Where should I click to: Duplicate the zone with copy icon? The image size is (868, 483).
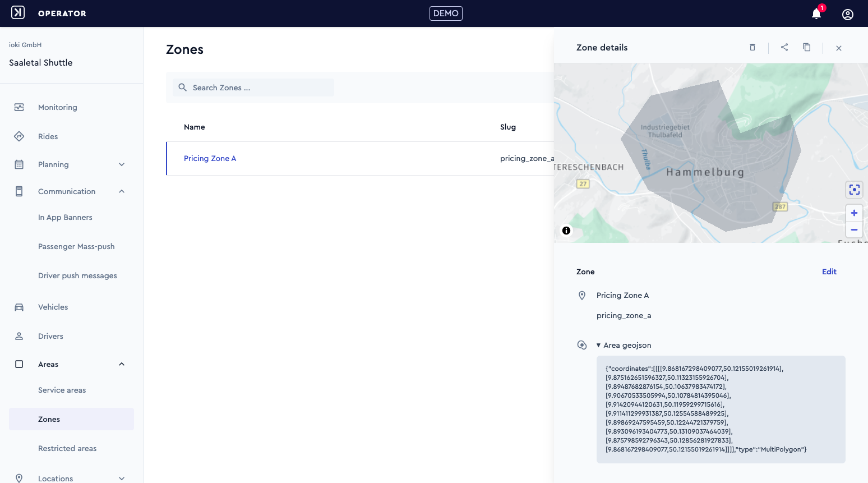click(807, 48)
